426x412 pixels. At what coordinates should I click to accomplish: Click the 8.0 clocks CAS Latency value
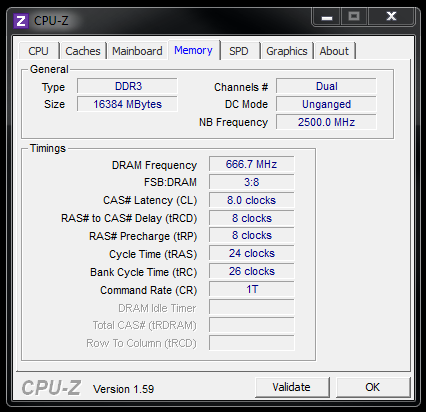point(252,200)
